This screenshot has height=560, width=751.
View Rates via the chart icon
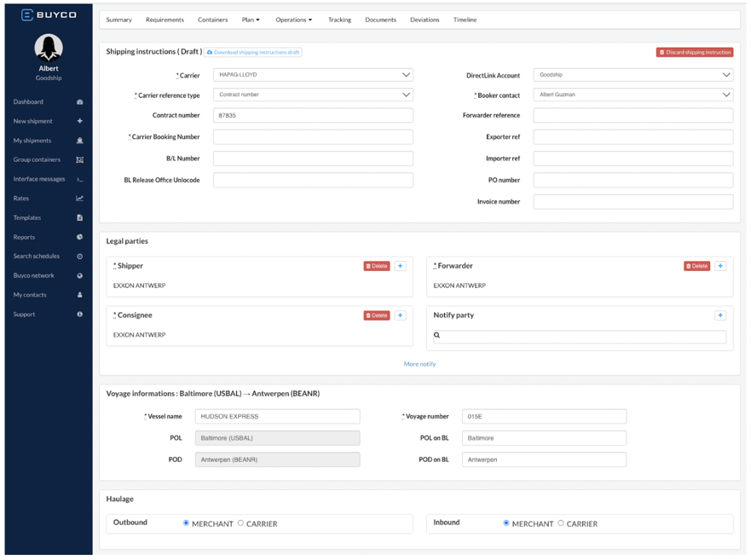tap(79, 198)
